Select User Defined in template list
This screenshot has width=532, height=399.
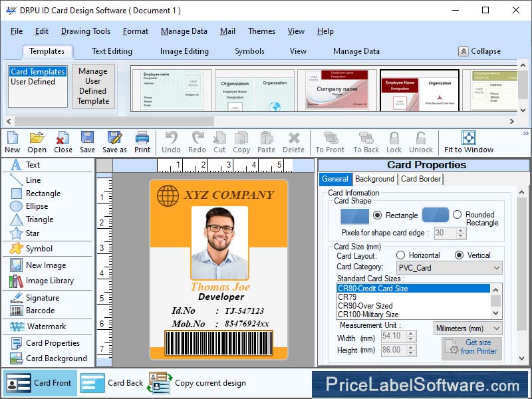(33, 82)
